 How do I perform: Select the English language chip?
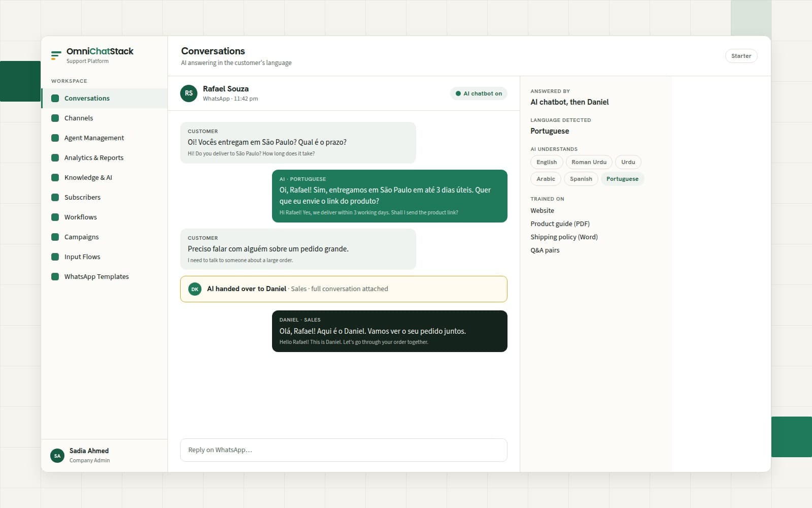547,162
